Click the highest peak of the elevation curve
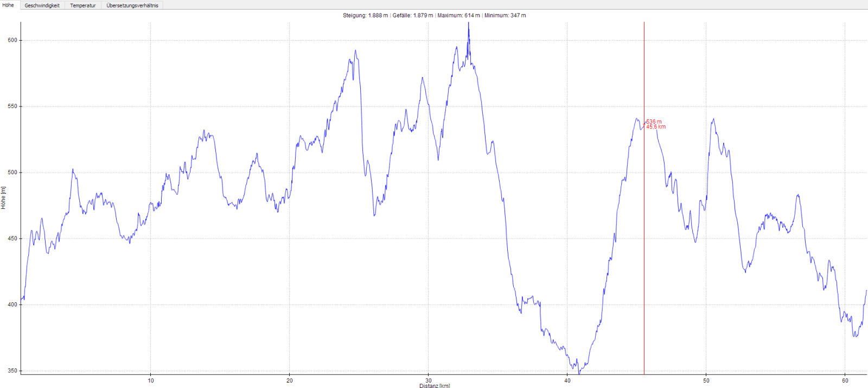This screenshot has width=868, height=388. (469, 24)
